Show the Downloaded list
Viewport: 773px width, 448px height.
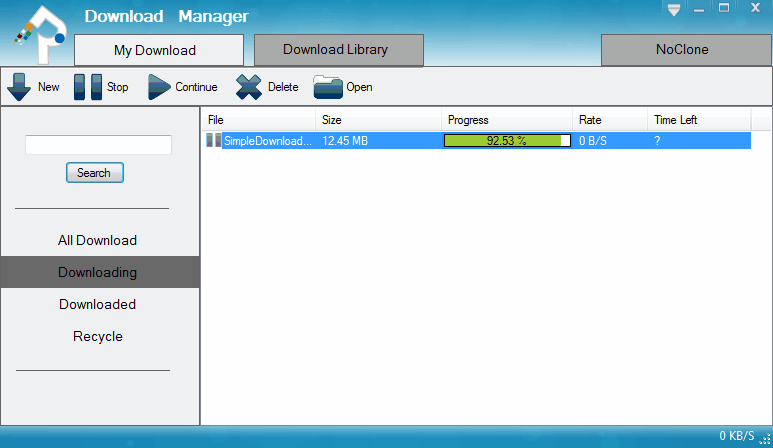(x=98, y=305)
